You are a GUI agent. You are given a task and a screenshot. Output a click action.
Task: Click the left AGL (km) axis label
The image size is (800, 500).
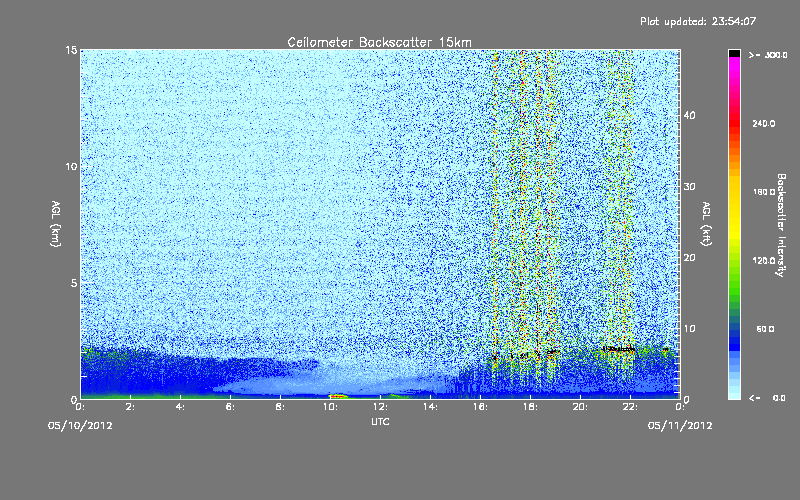click(x=56, y=224)
